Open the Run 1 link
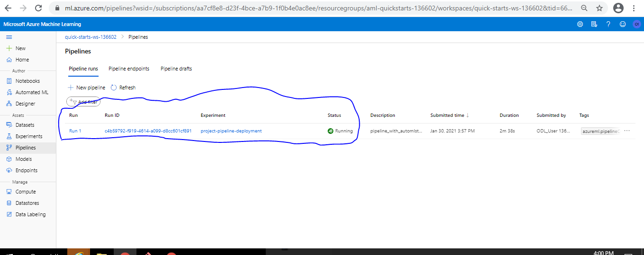This screenshot has height=255, width=644. 75,131
